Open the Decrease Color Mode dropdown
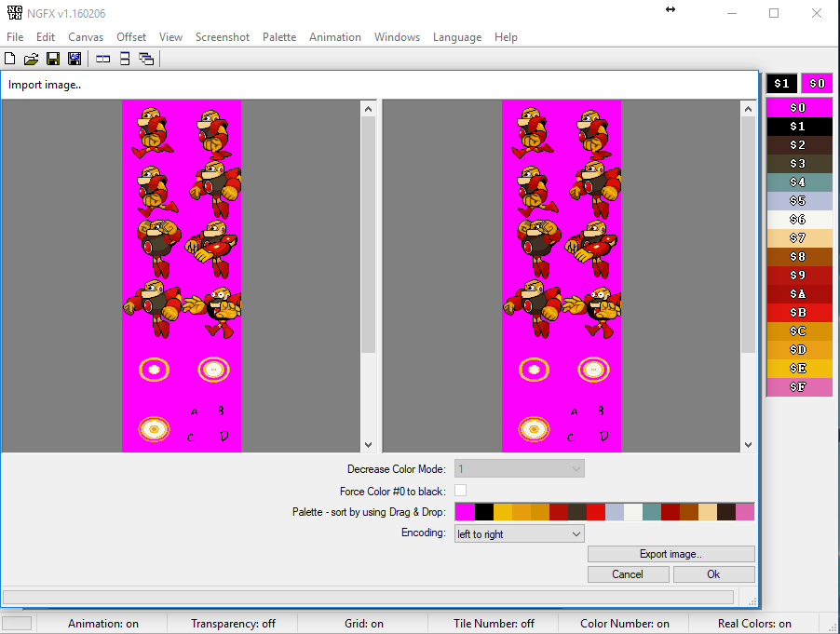The height and width of the screenshot is (634, 840). tap(519, 469)
